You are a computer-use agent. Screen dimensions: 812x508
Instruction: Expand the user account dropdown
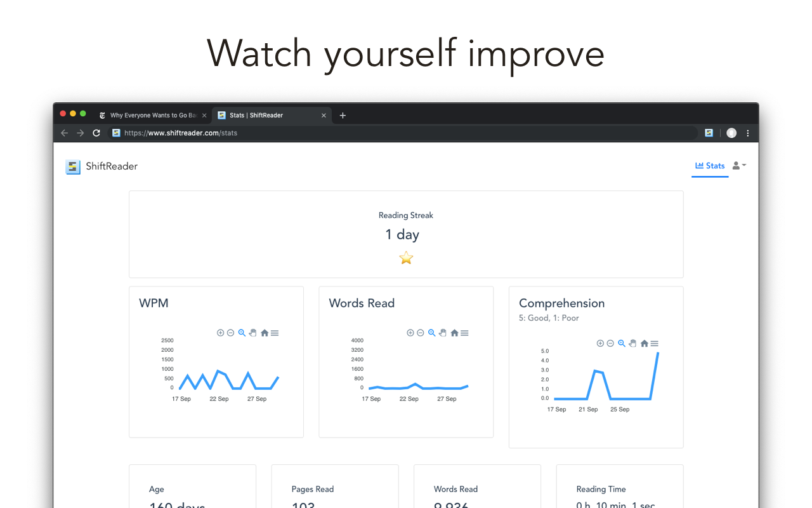point(739,166)
